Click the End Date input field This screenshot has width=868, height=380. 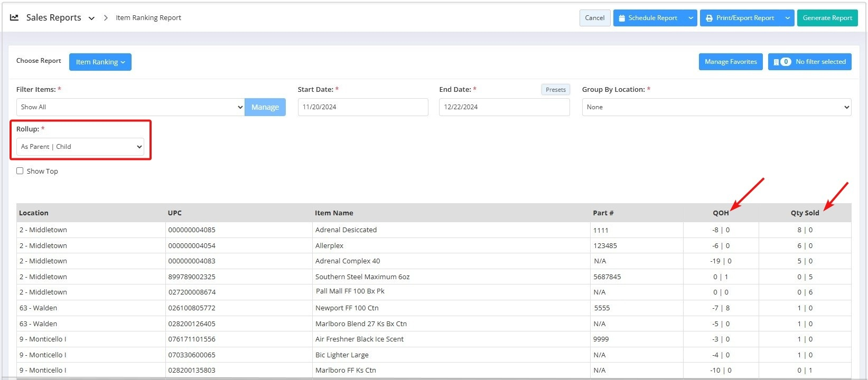pyautogui.click(x=503, y=107)
